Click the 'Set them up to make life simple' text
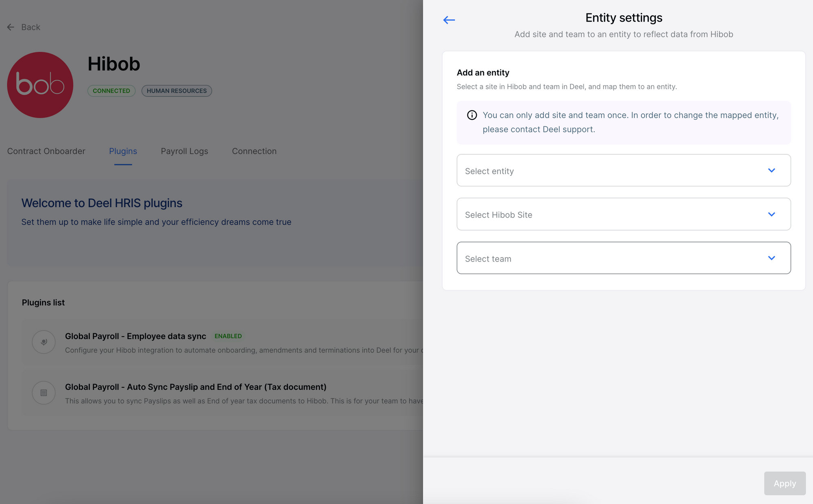The height and width of the screenshot is (504, 813). (156, 222)
